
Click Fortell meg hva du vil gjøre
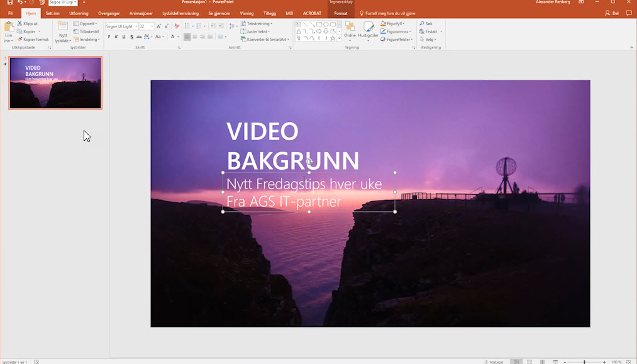coord(387,13)
